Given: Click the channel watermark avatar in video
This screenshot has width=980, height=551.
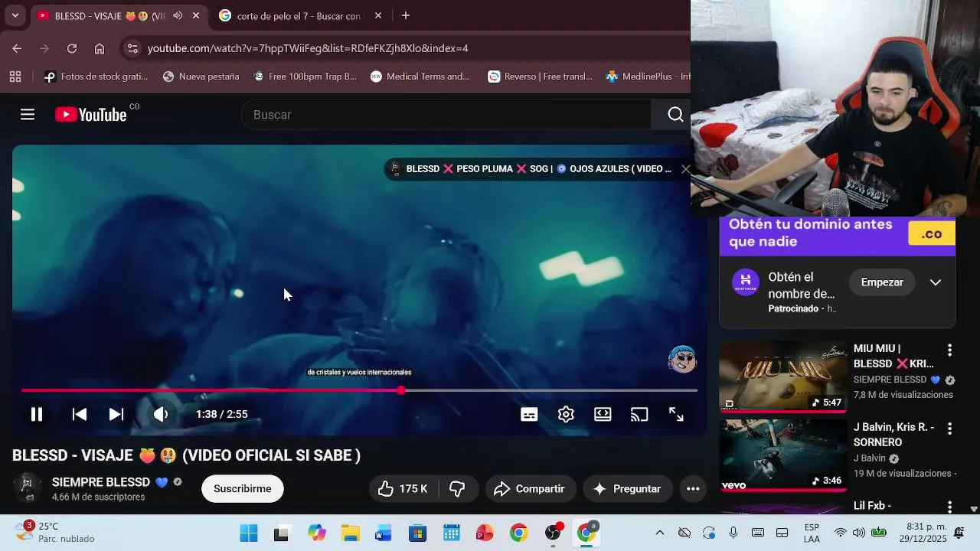Looking at the screenshot, I should (x=681, y=359).
